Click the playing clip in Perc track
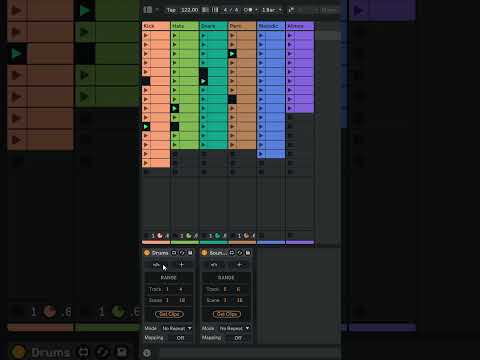 point(232,54)
